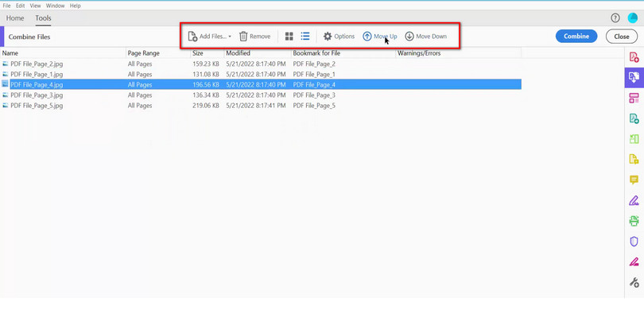
Task: Open the Comment tool in sidebar
Action: 634,180
